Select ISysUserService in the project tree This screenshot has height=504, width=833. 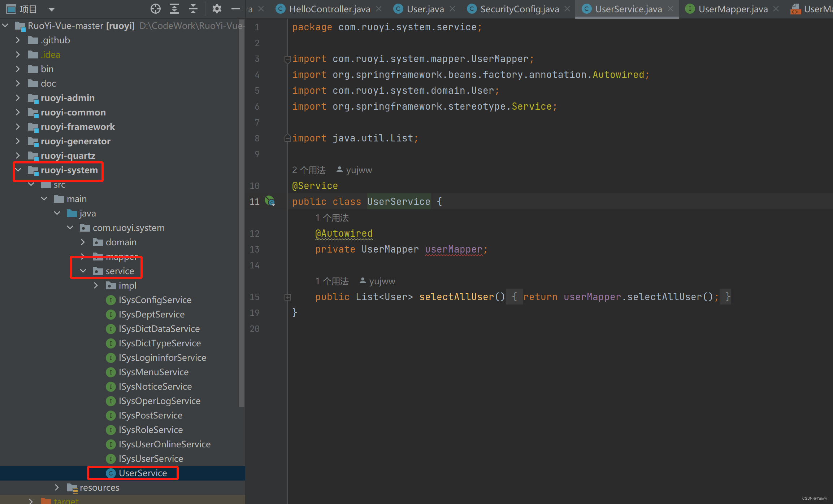pos(151,459)
